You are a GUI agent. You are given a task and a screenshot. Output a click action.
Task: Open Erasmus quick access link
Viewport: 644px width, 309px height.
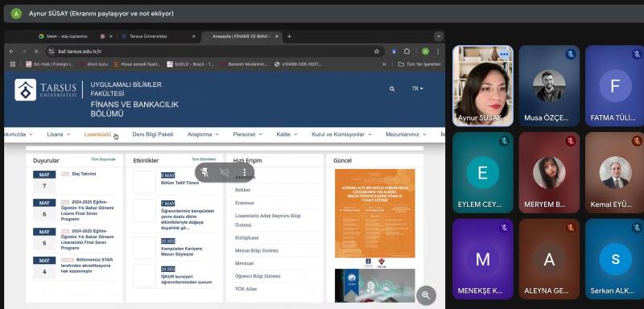coord(245,203)
